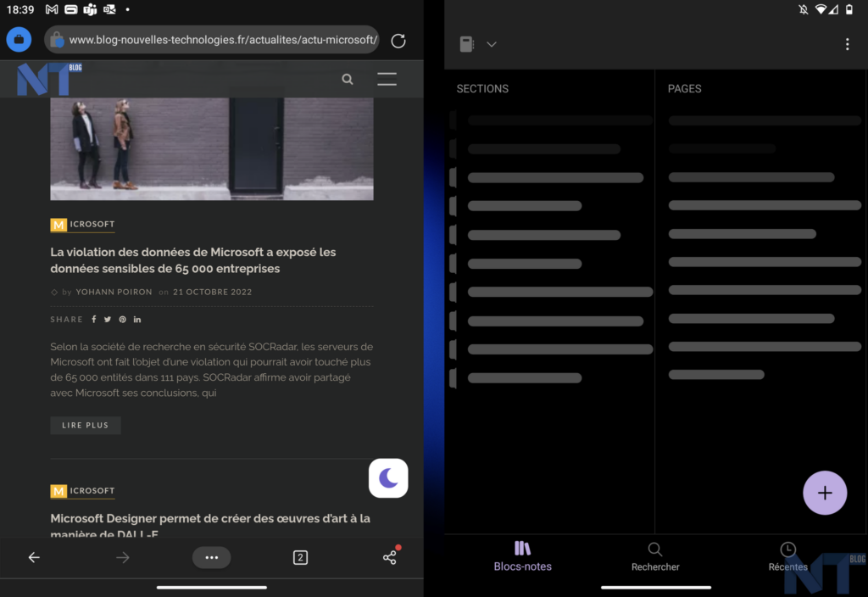
Task: Open the blog search magnifier icon
Action: [x=347, y=79]
